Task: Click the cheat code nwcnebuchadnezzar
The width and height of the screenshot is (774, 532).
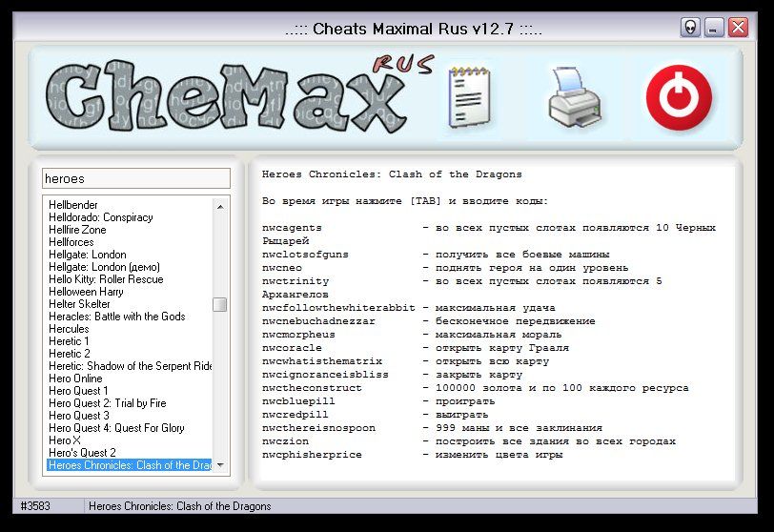Action: (318, 321)
